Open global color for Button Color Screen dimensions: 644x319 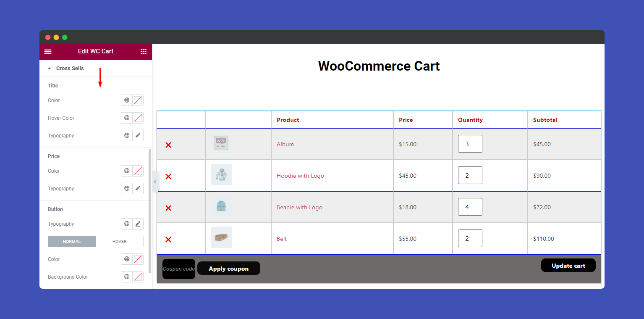point(127,259)
